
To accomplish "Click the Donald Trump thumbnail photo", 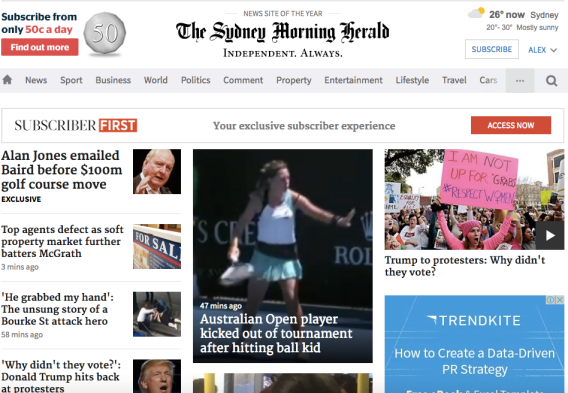I will (157, 376).
